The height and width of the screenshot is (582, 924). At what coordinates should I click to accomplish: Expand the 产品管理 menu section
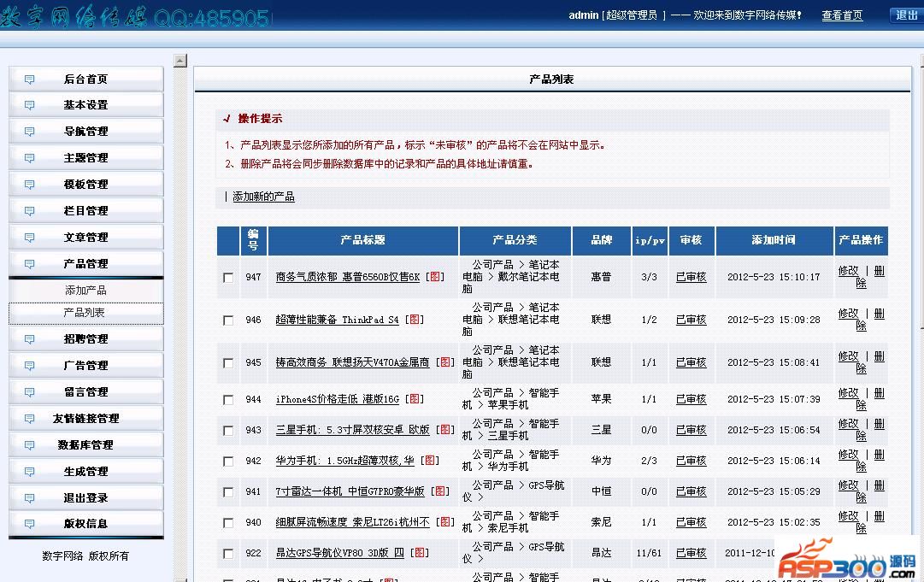(85, 264)
